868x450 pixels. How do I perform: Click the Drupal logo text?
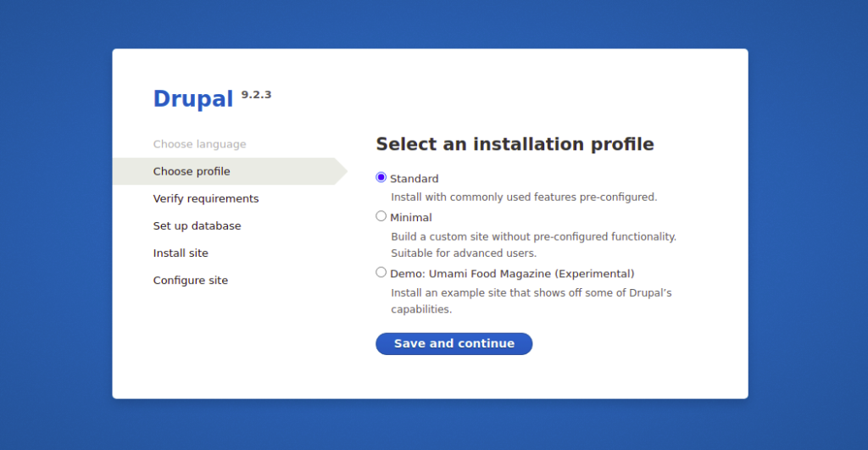(x=193, y=99)
